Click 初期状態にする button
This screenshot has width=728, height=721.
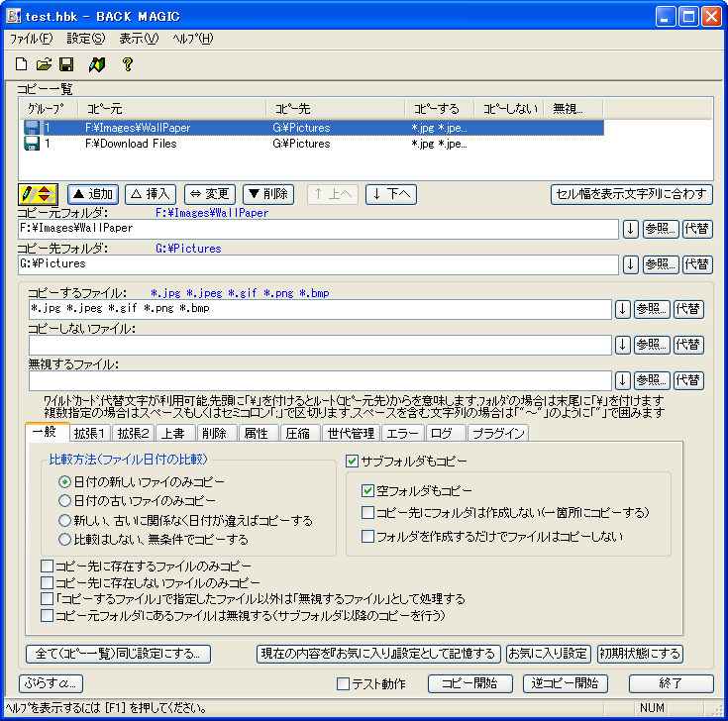coord(640,654)
